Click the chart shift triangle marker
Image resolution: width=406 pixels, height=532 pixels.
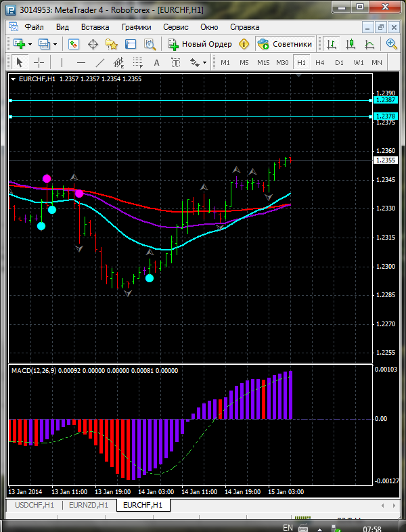click(299, 75)
